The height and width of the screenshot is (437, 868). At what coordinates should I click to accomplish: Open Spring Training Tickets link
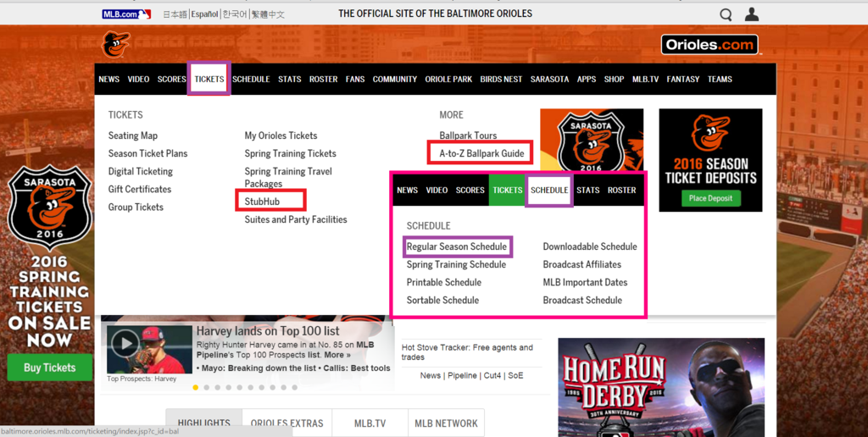(290, 153)
